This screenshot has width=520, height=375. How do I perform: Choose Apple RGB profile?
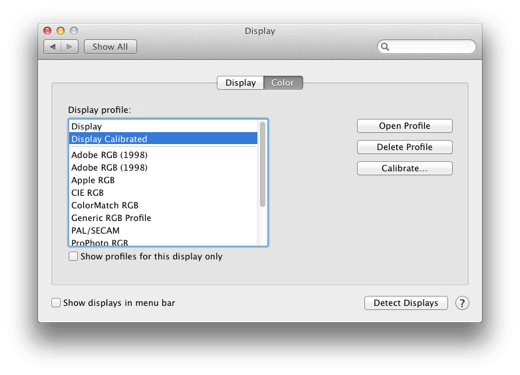click(163, 180)
